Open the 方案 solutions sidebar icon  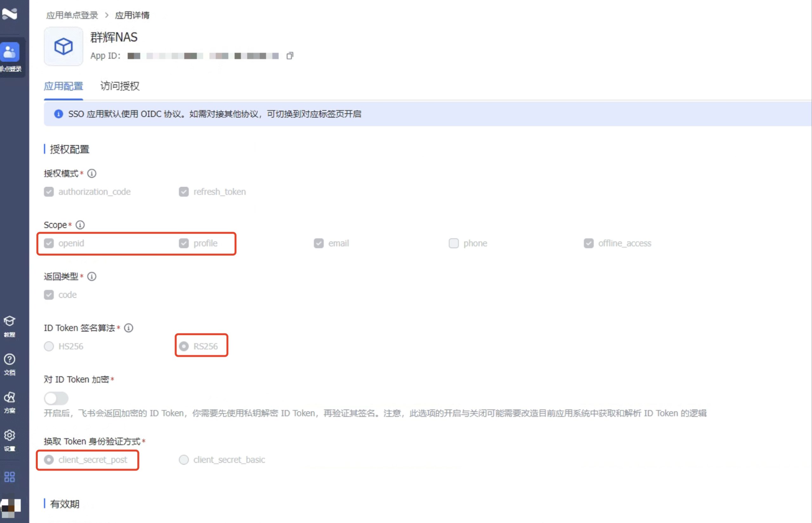pos(10,403)
